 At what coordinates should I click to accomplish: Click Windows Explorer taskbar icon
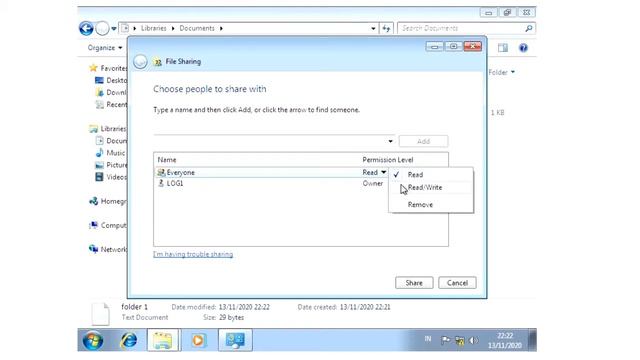(162, 340)
